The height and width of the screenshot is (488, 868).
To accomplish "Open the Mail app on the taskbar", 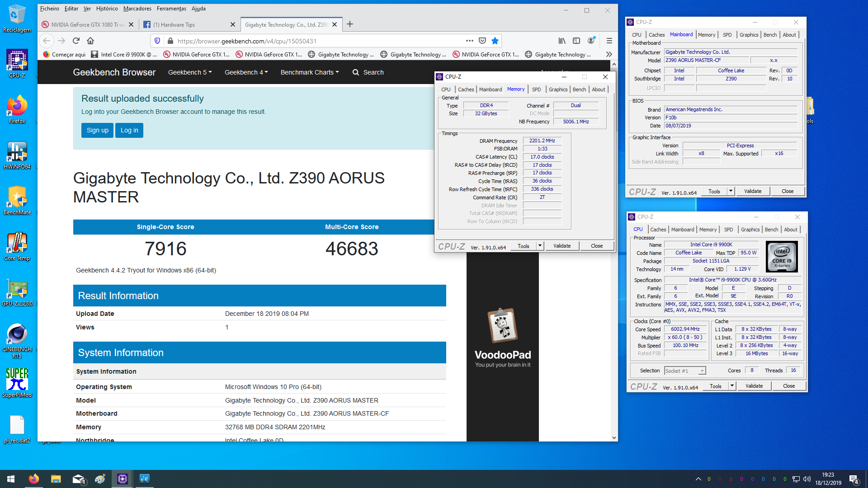I will (78, 479).
